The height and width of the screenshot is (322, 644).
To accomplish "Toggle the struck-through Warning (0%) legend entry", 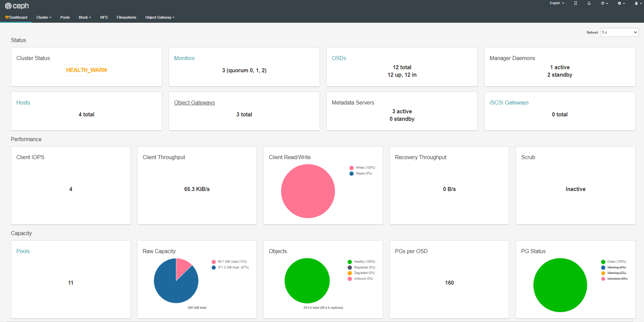I will pyautogui.click(x=613, y=273).
